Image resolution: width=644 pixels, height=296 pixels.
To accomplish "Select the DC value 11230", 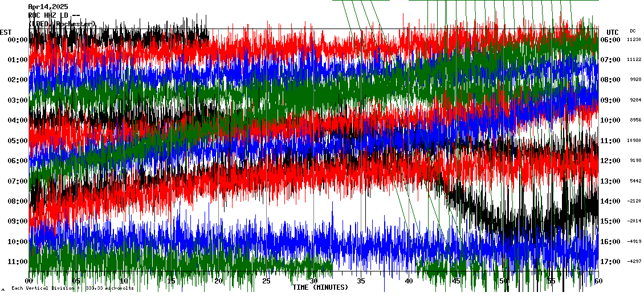I will pos(634,40).
